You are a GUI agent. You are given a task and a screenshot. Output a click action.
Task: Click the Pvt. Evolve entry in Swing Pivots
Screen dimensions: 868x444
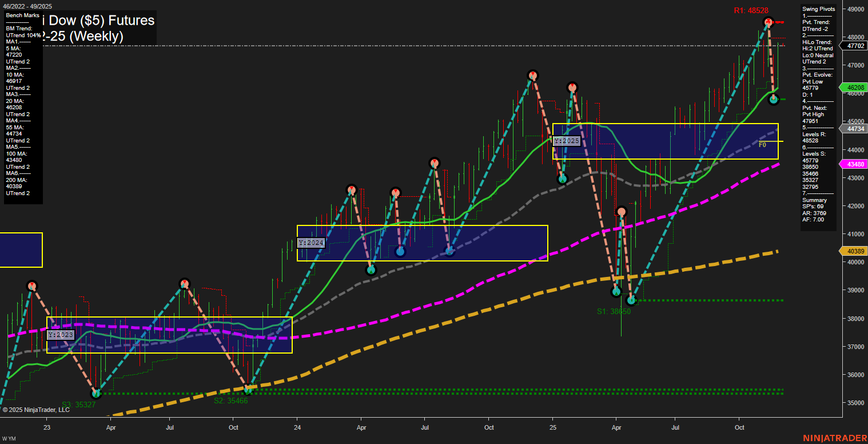(818, 75)
